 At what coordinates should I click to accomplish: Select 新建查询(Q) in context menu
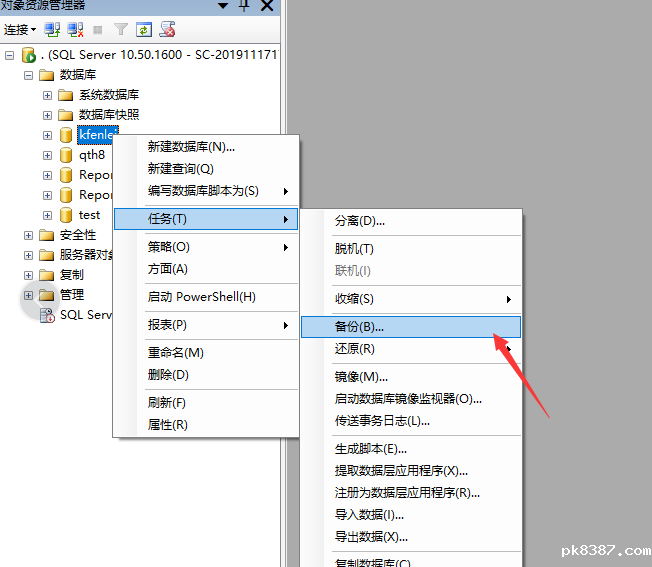pos(181,169)
